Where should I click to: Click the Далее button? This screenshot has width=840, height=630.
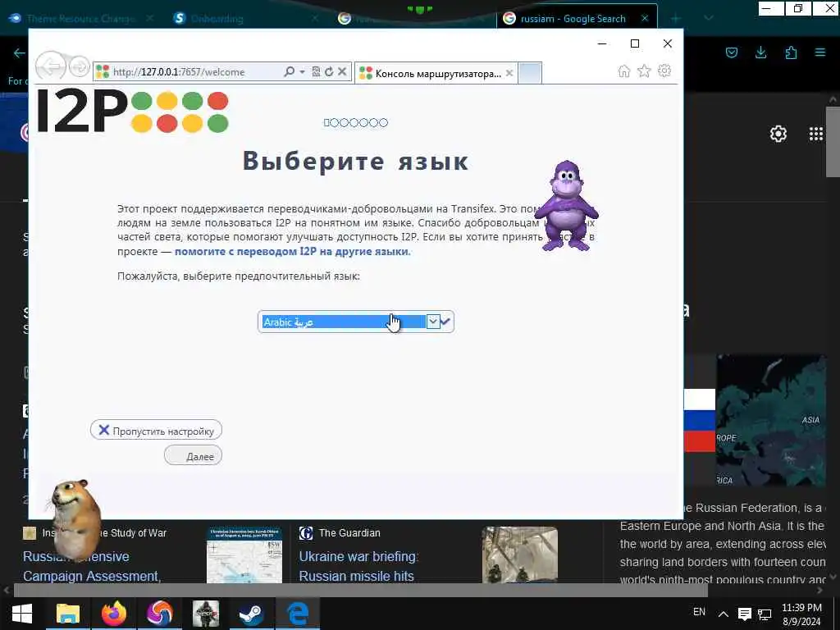click(193, 455)
